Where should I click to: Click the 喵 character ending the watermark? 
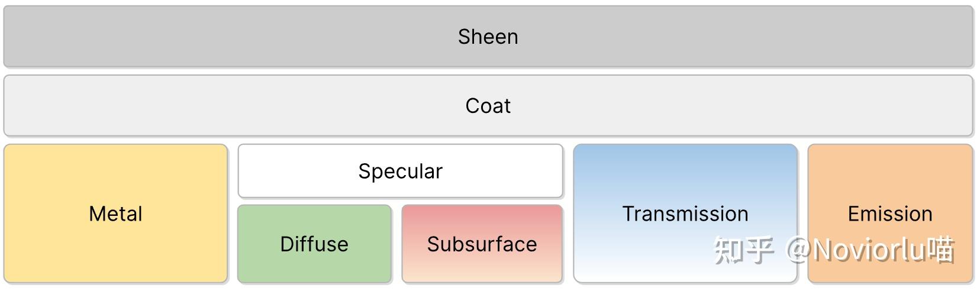point(941,250)
